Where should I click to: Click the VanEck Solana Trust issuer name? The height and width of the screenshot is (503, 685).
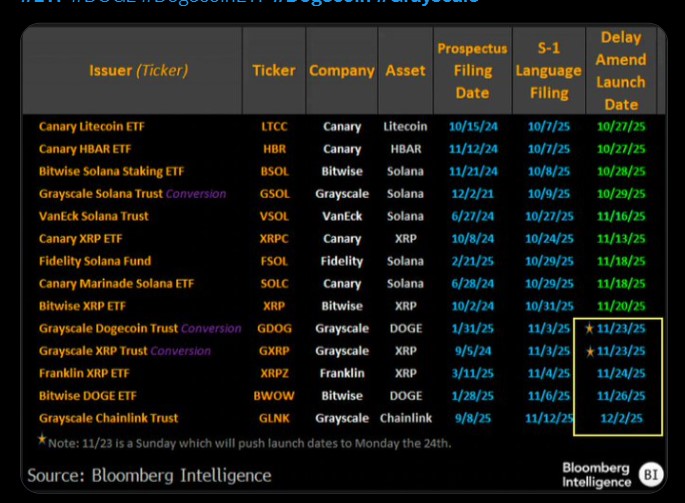(x=93, y=216)
